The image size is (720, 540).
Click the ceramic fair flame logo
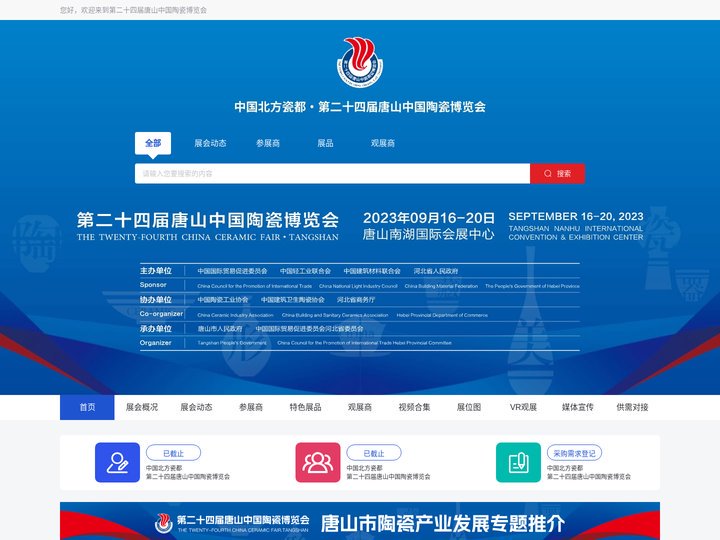click(x=360, y=62)
